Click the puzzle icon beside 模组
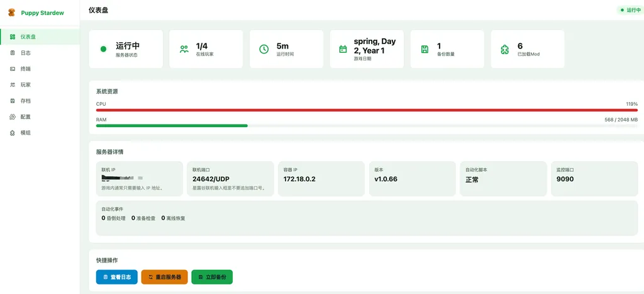 (x=13, y=133)
